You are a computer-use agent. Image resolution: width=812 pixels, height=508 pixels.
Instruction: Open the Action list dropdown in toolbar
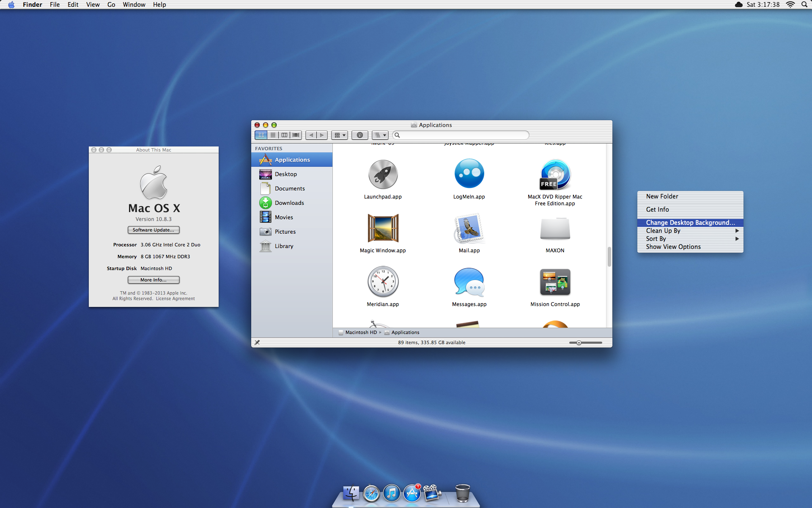pyautogui.click(x=380, y=135)
